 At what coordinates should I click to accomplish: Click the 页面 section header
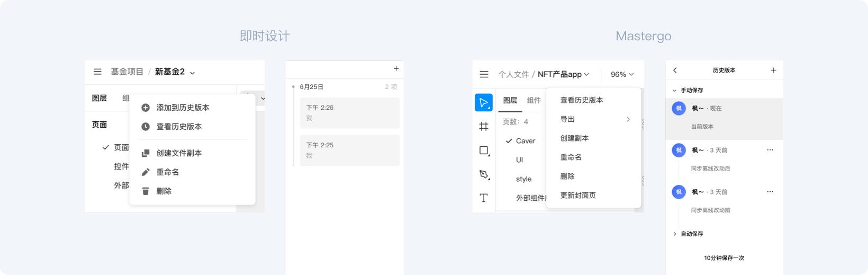pyautogui.click(x=100, y=125)
